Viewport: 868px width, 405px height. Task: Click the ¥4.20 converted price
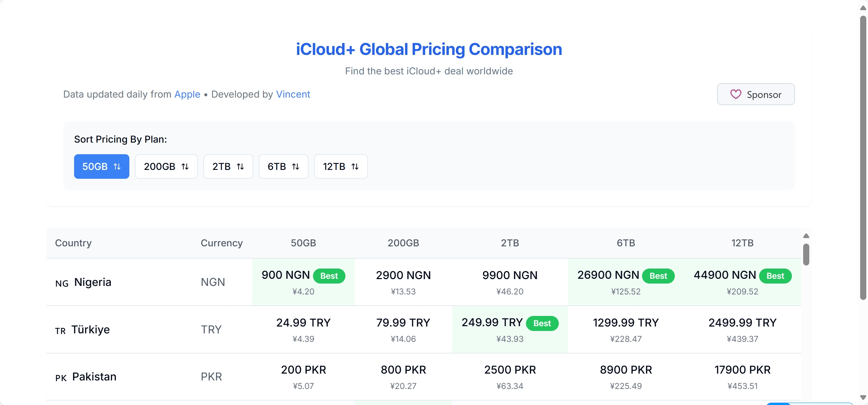(303, 292)
